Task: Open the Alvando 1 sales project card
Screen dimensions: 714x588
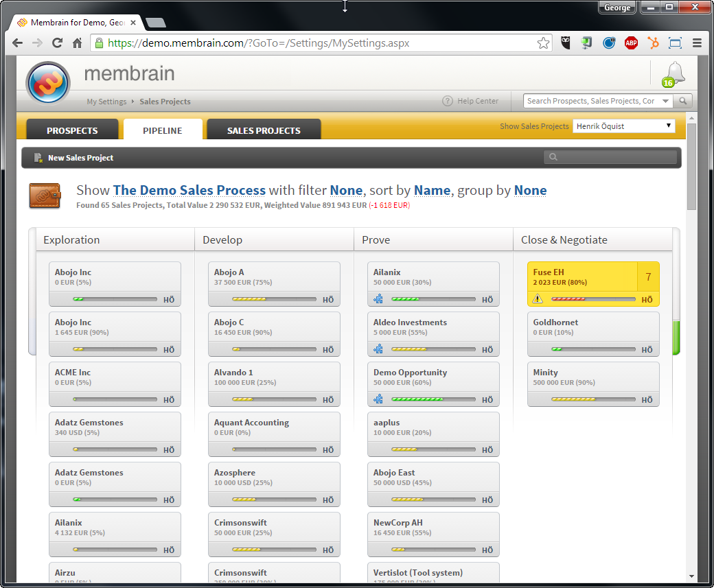Action: tap(274, 384)
